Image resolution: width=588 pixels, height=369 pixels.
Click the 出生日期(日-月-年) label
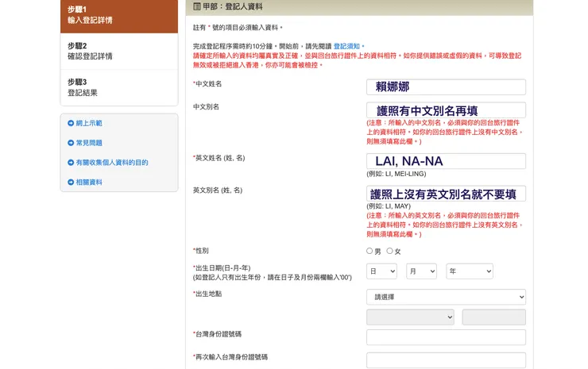coord(222,268)
